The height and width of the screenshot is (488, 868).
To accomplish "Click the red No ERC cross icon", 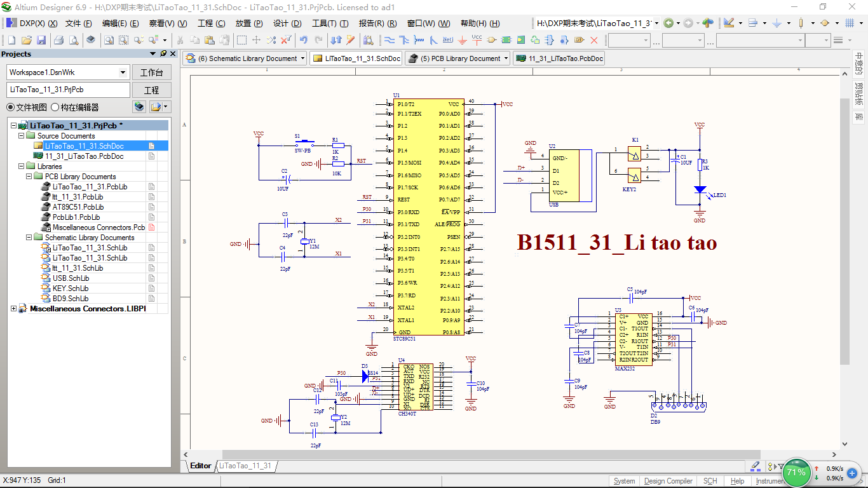I will pyautogui.click(x=594, y=40).
